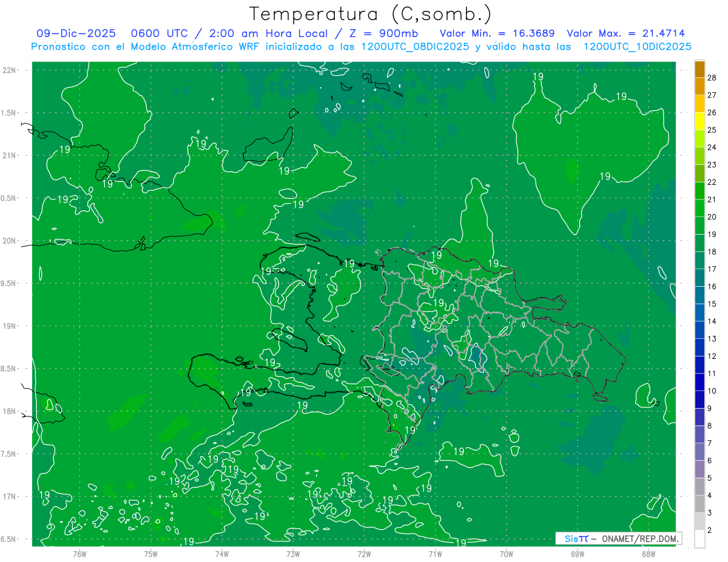Select the valid-until time '1200UTC_10DIC2025'

[637, 47]
